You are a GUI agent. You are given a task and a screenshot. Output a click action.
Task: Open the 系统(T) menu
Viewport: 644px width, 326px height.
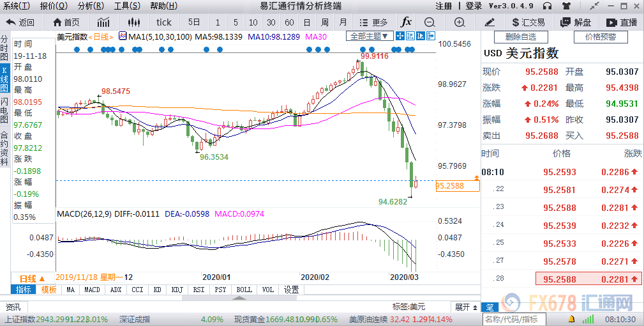17,6
